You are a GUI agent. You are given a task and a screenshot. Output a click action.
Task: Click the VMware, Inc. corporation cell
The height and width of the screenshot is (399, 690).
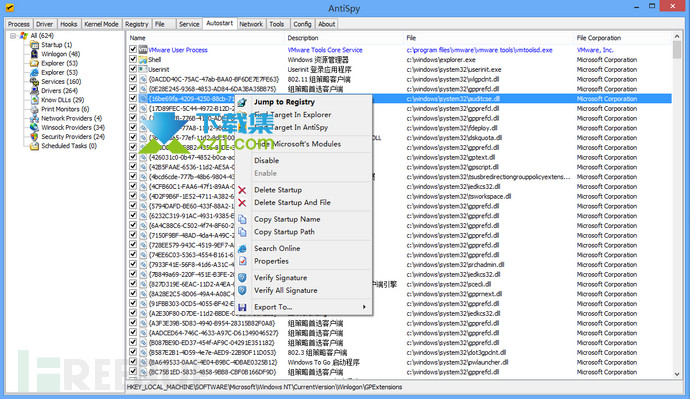click(x=595, y=50)
